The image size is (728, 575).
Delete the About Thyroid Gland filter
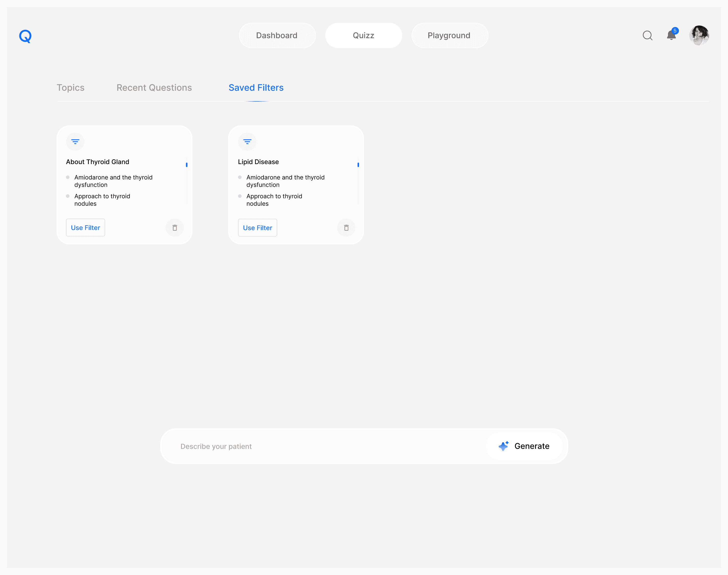(174, 228)
